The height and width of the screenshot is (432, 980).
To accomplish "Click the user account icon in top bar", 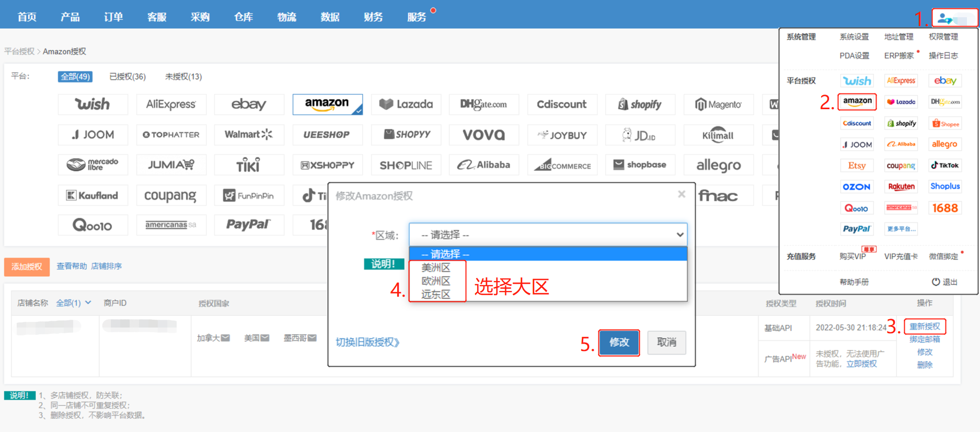I will [x=945, y=19].
